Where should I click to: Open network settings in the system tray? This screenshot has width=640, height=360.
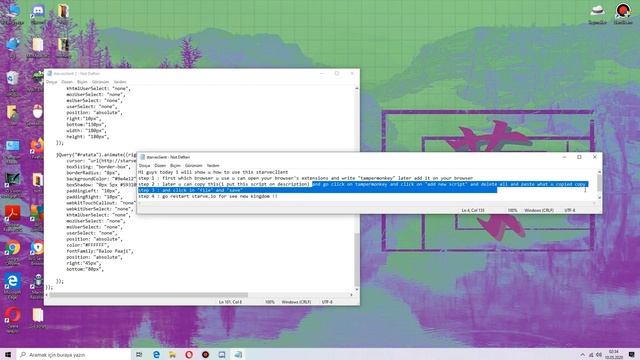tap(591, 355)
